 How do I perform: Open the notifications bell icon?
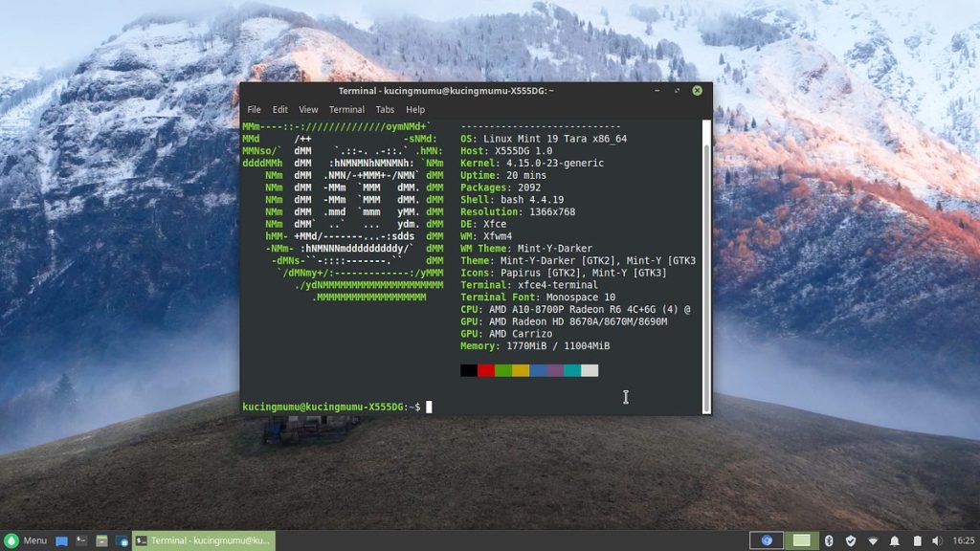click(x=895, y=540)
